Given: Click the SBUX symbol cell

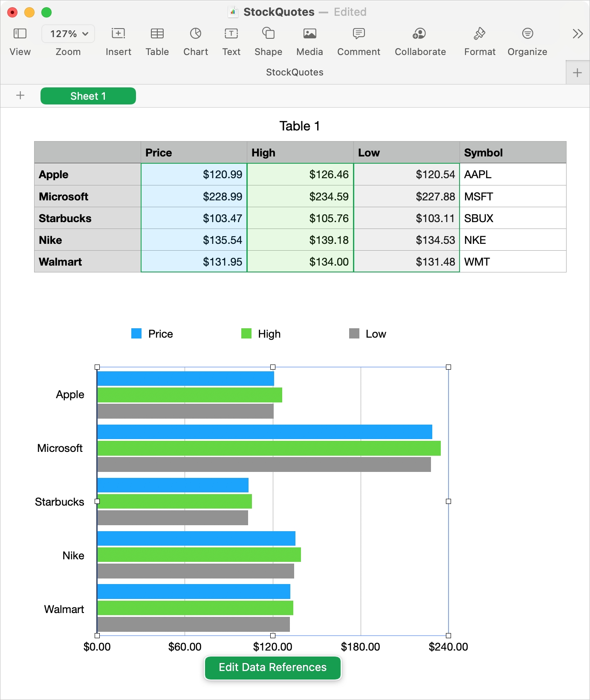Looking at the screenshot, I should (513, 218).
